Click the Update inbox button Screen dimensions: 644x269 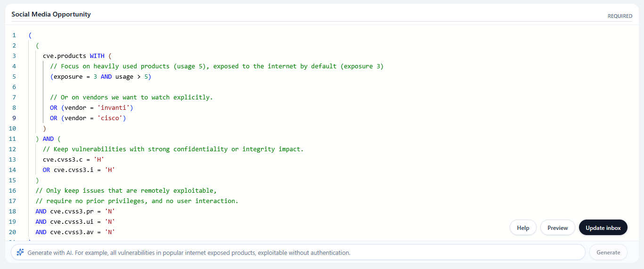pyautogui.click(x=603, y=228)
